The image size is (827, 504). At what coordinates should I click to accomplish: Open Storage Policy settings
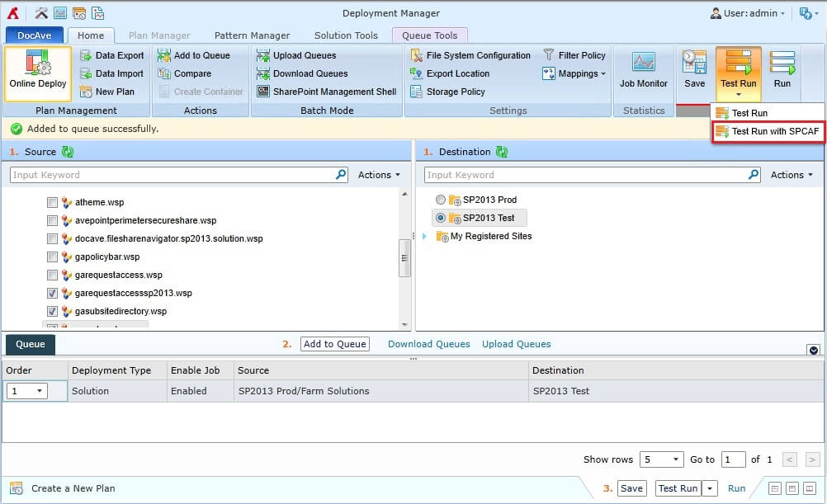tap(448, 92)
